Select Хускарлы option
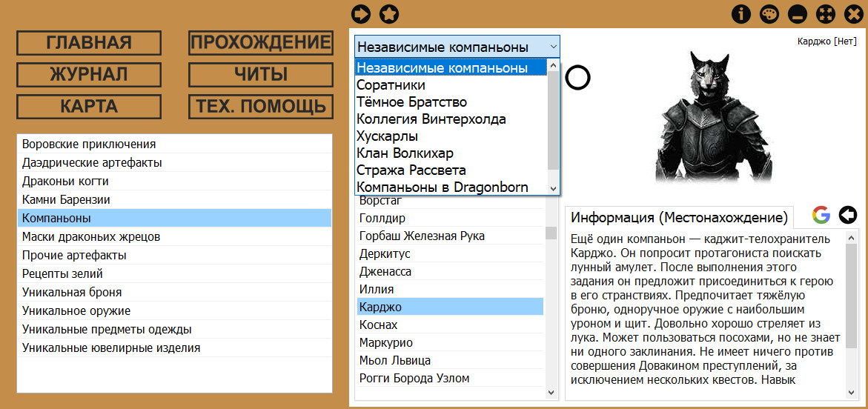Viewport: 868px width, 409px height. tap(451, 136)
